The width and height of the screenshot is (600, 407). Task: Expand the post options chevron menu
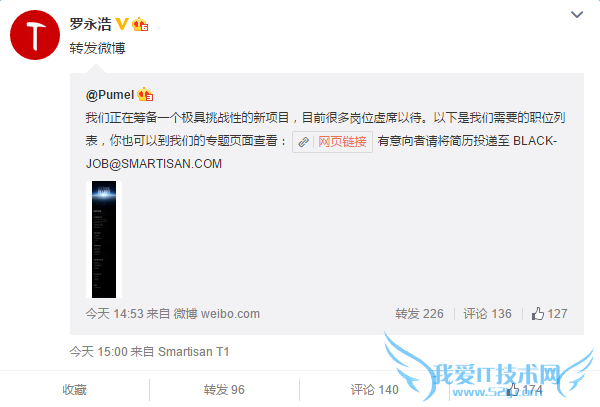pos(577,15)
